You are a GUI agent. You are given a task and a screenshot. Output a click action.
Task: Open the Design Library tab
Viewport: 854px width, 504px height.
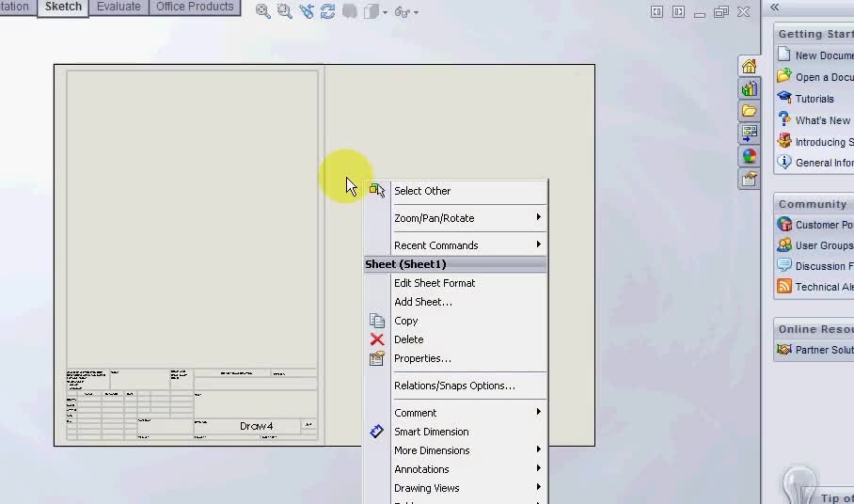750,88
